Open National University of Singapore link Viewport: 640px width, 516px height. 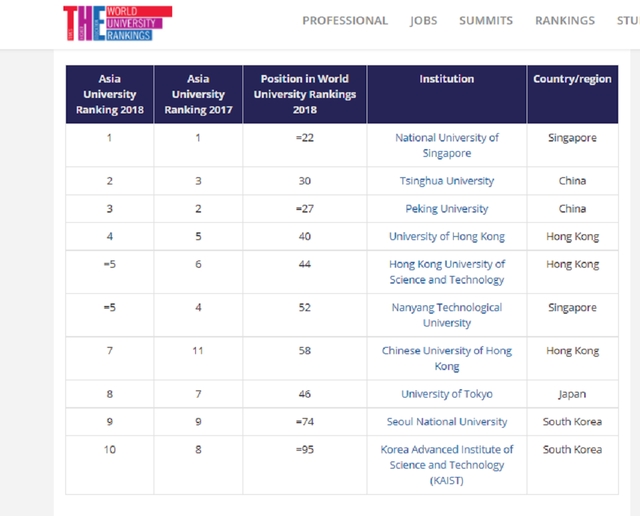pos(447,145)
